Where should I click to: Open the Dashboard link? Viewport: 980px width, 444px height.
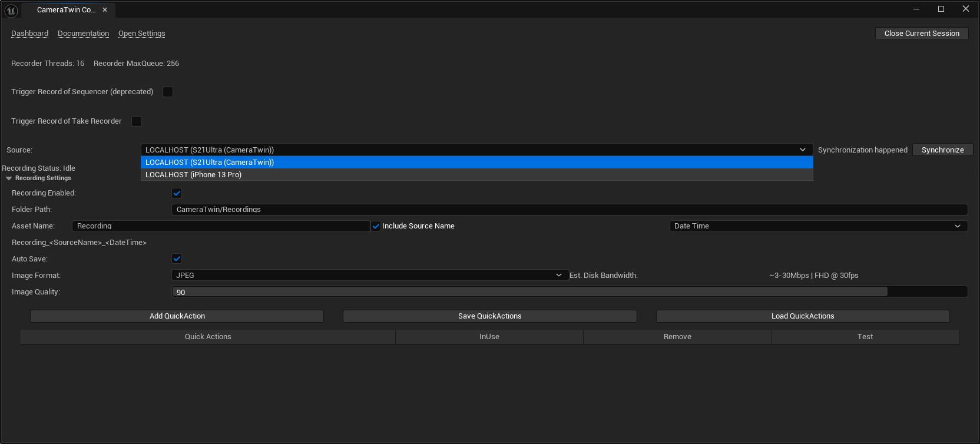(x=29, y=34)
